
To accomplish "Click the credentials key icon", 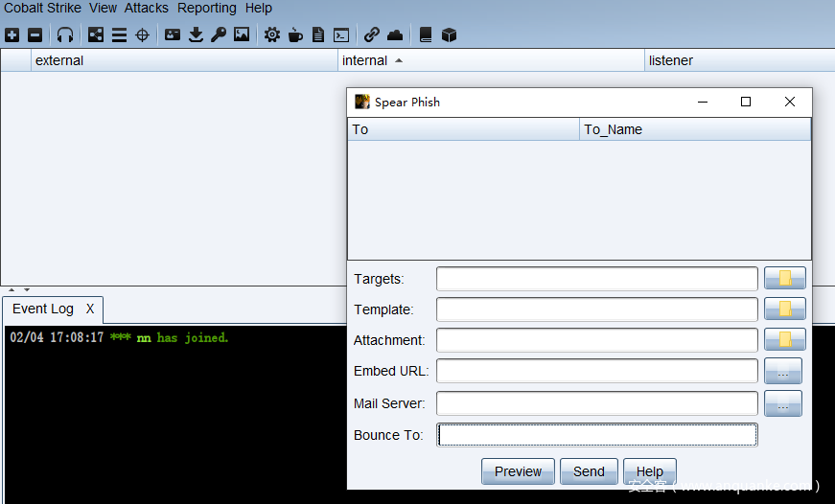I will pos(219,35).
